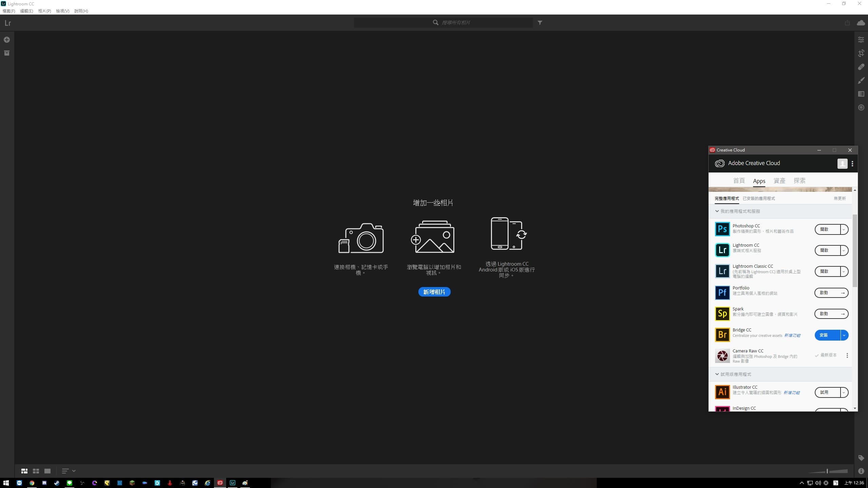
Task: Select the 已安裝的應用程式 sub-tab
Action: (x=758, y=199)
